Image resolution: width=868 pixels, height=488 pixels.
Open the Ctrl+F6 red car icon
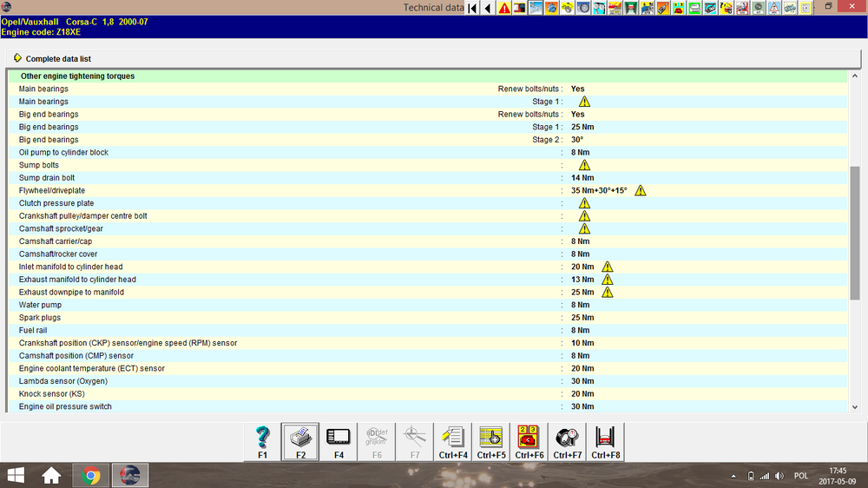[529, 441]
